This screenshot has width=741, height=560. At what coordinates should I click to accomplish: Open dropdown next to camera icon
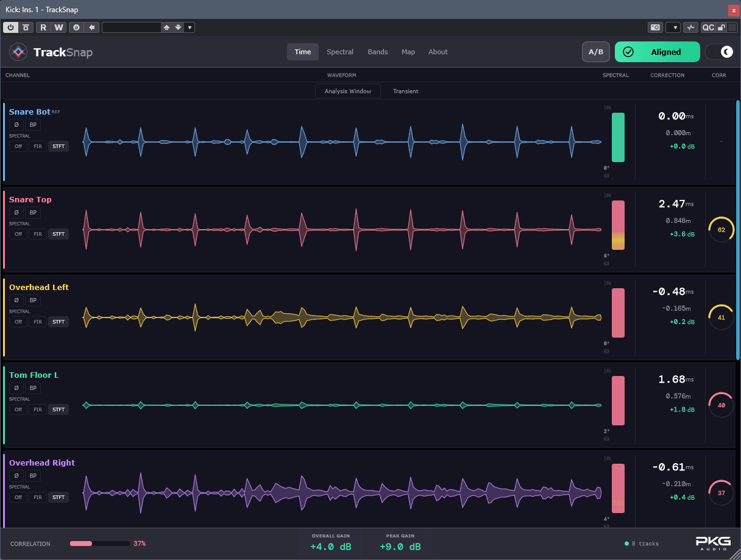pyautogui.click(x=673, y=27)
